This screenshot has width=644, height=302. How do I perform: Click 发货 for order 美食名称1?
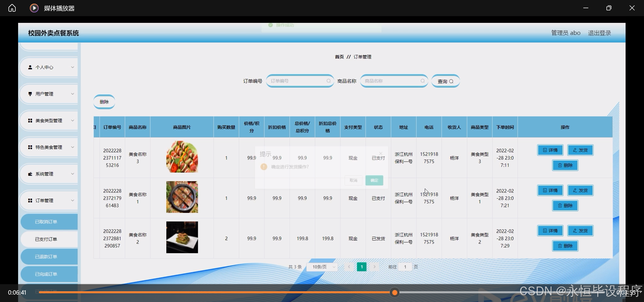580,190
